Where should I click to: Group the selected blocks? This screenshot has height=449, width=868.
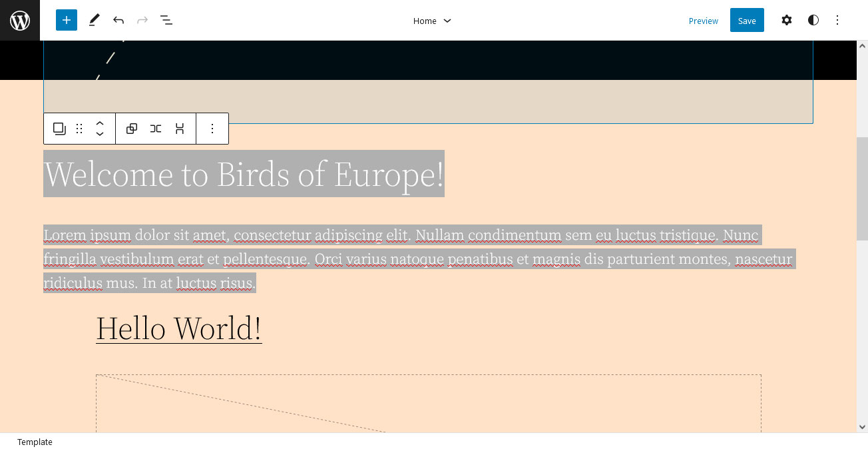tap(131, 128)
